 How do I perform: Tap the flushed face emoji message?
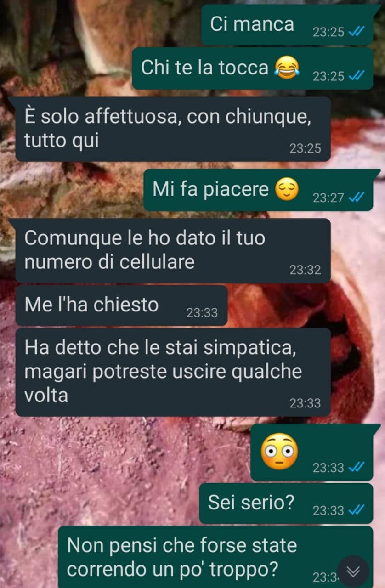279,452
